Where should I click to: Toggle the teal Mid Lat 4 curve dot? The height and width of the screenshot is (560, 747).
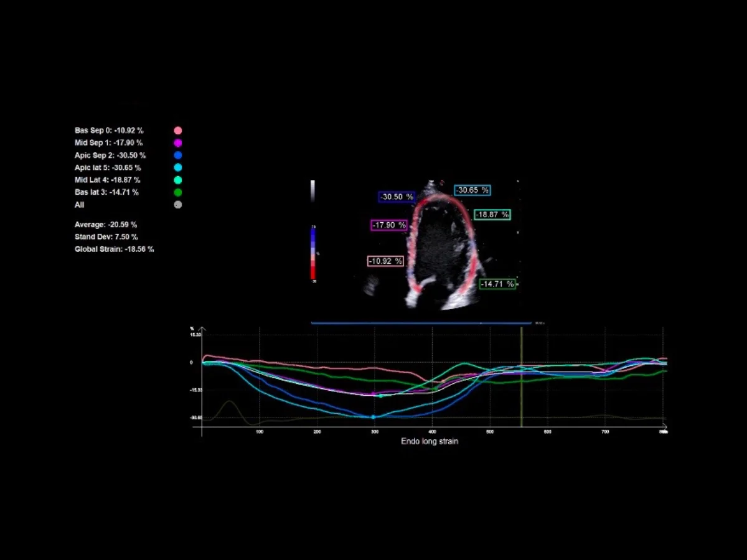(x=178, y=180)
